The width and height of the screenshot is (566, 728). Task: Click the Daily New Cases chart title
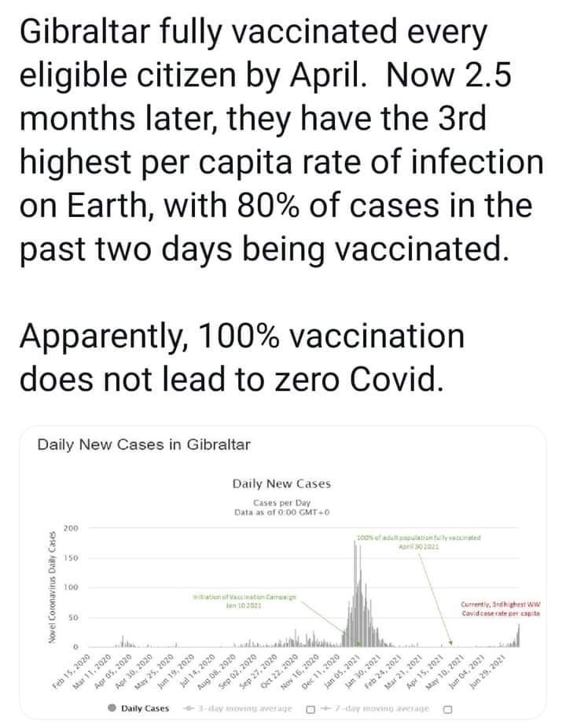coord(281,483)
